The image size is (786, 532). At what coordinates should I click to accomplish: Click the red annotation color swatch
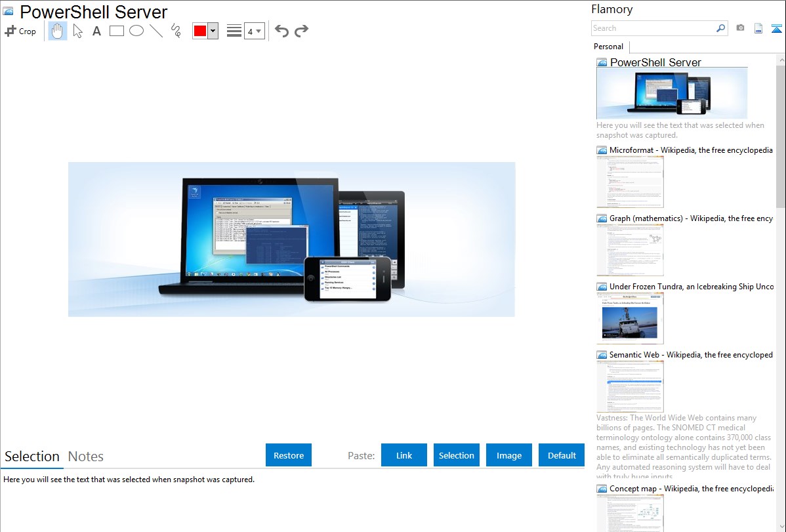[200, 31]
